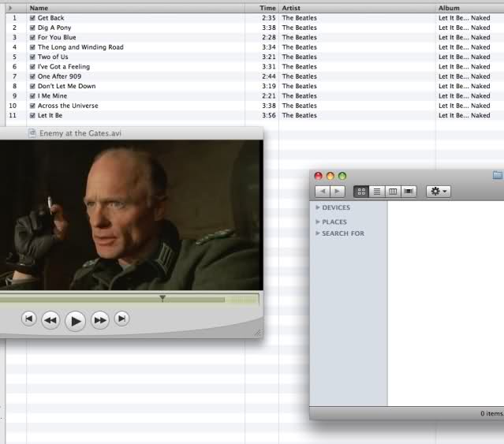Image resolution: width=504 pixels, height=444 pixels.
Task: Click the playhead marker on the movie timeline
Action: (162, 298)
